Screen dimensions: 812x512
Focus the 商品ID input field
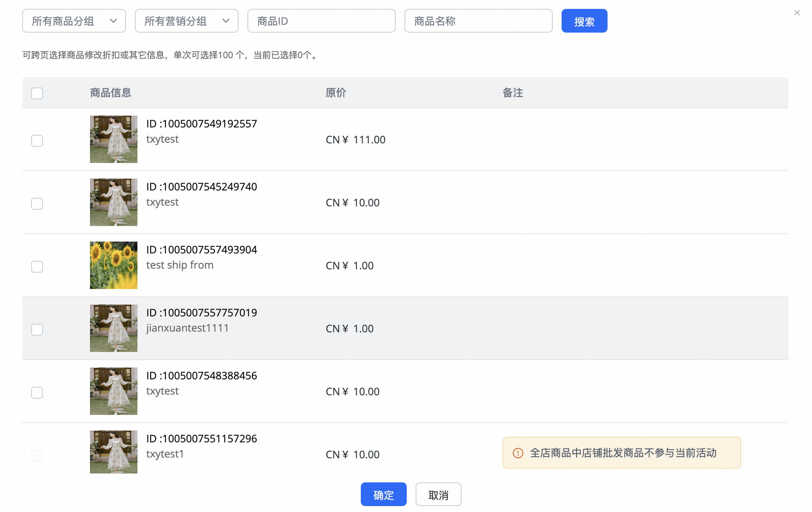pyautogui.click(x=321, y=21)
